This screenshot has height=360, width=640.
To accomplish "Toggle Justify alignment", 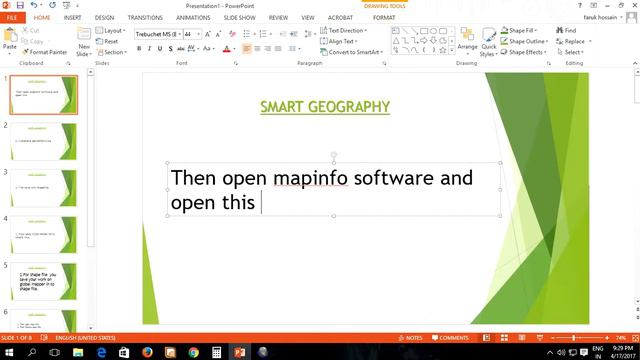I will click(x=278, y=49).
